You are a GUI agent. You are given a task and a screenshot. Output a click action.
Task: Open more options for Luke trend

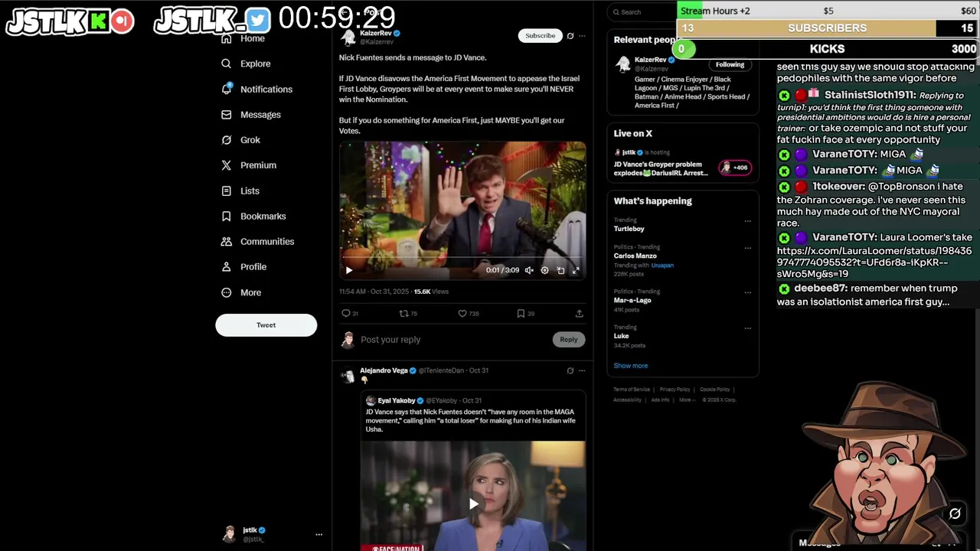(747, 328)
